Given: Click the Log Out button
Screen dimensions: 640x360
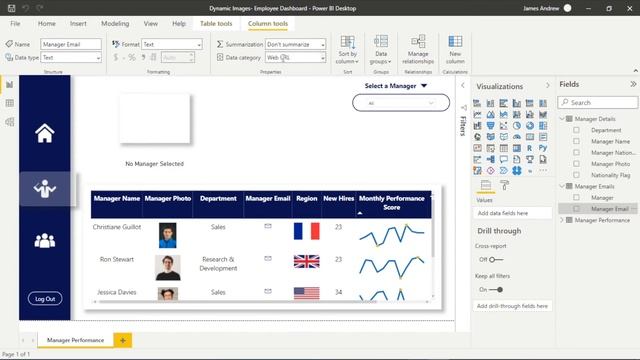Looking at the screenshot, I should tap(45, 299).
